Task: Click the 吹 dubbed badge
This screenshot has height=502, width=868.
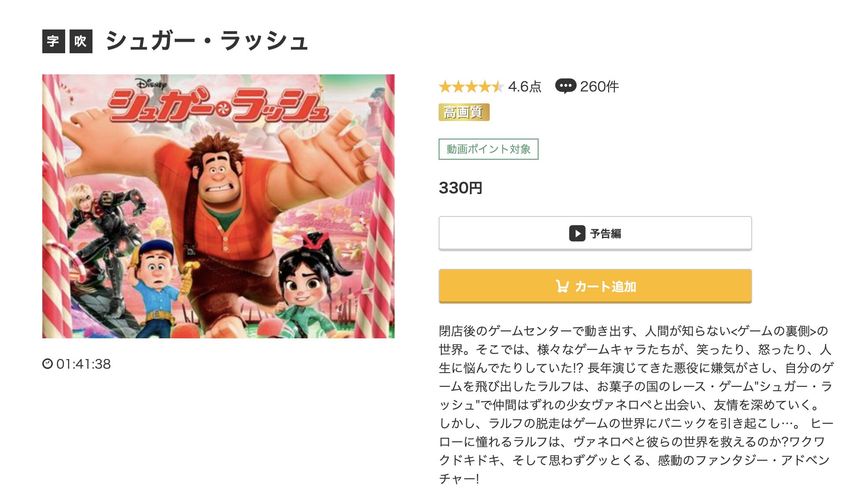Action: [x=81, y=41]
